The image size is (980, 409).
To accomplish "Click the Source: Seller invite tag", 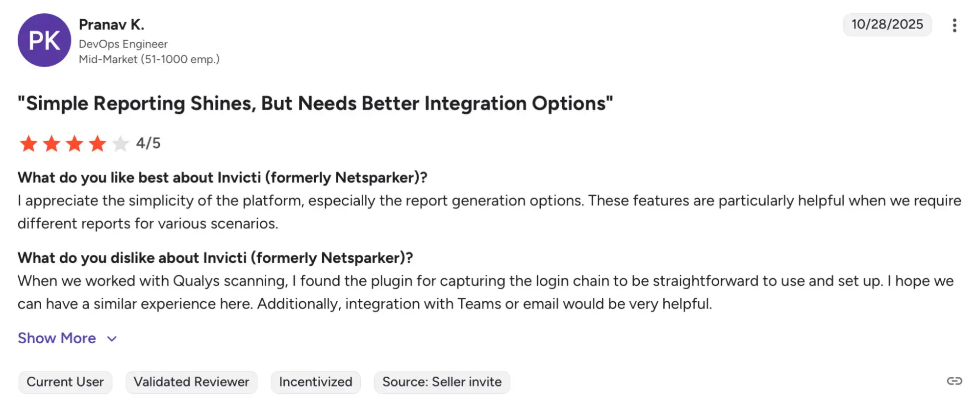I will [442, 382].
